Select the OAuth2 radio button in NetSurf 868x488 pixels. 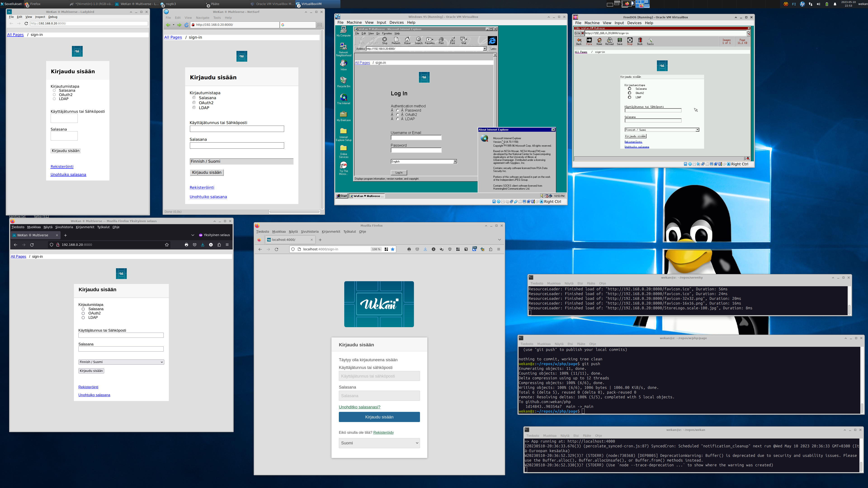[x=194, y=103]
